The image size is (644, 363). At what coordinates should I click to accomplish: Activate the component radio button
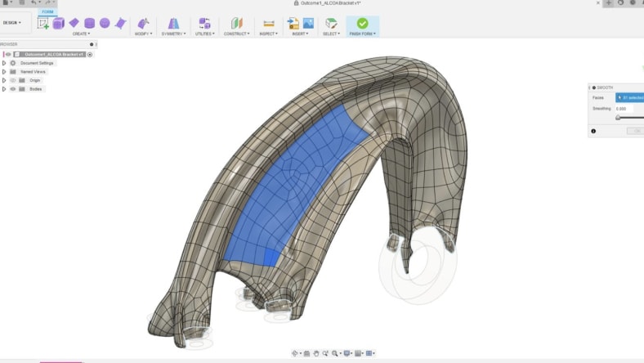coord(90,54)
